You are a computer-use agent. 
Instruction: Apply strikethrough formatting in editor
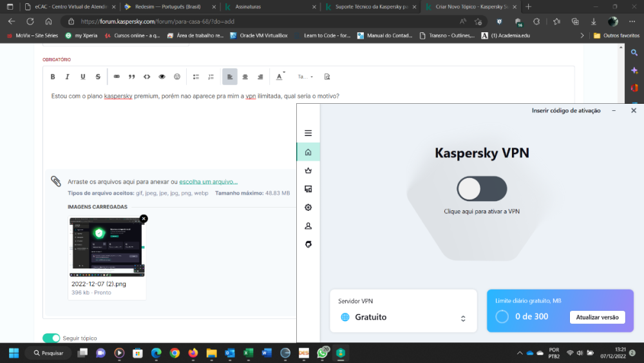pos(98,77)
